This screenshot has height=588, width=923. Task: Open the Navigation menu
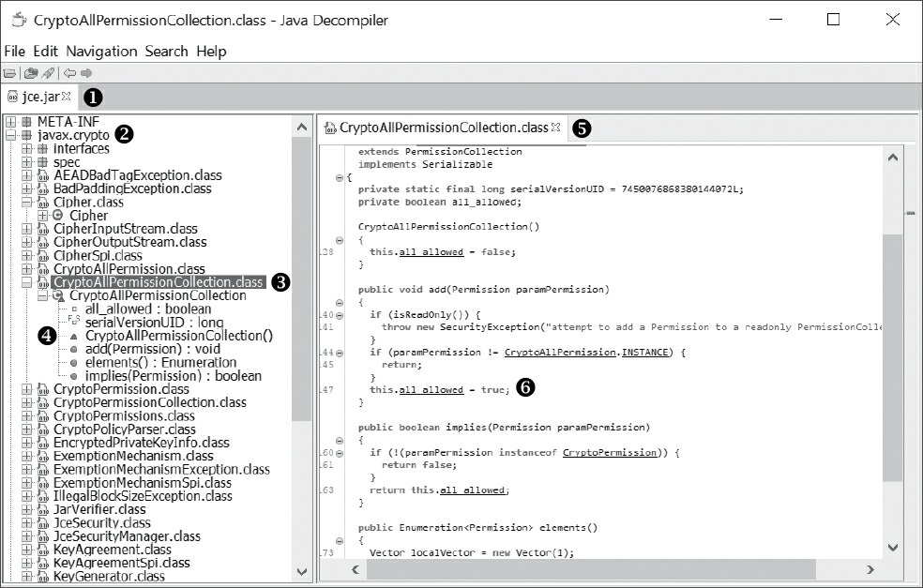(x=101, y=52)
